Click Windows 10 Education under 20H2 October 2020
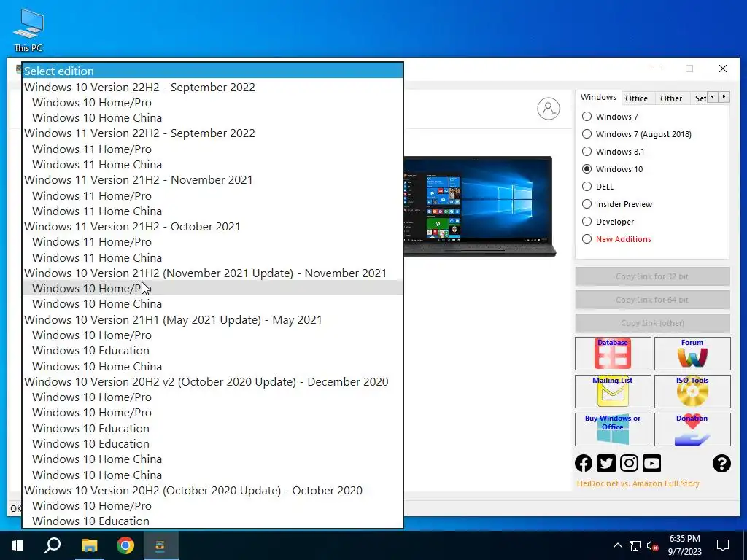 coord(212,521)
